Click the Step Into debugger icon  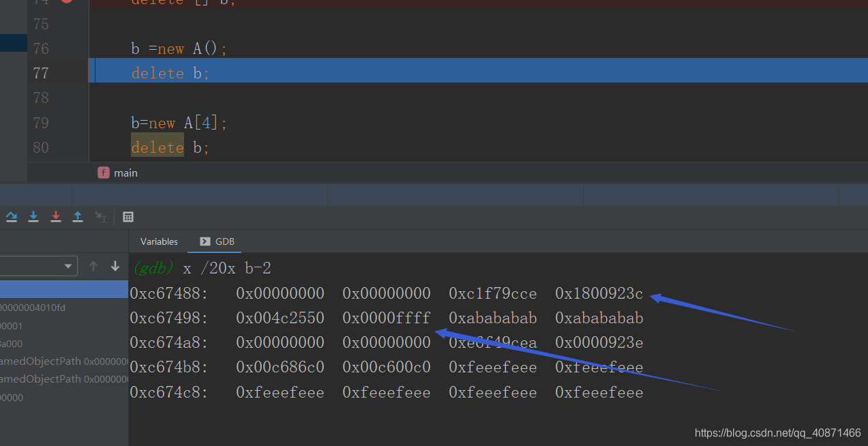(33, 217)
